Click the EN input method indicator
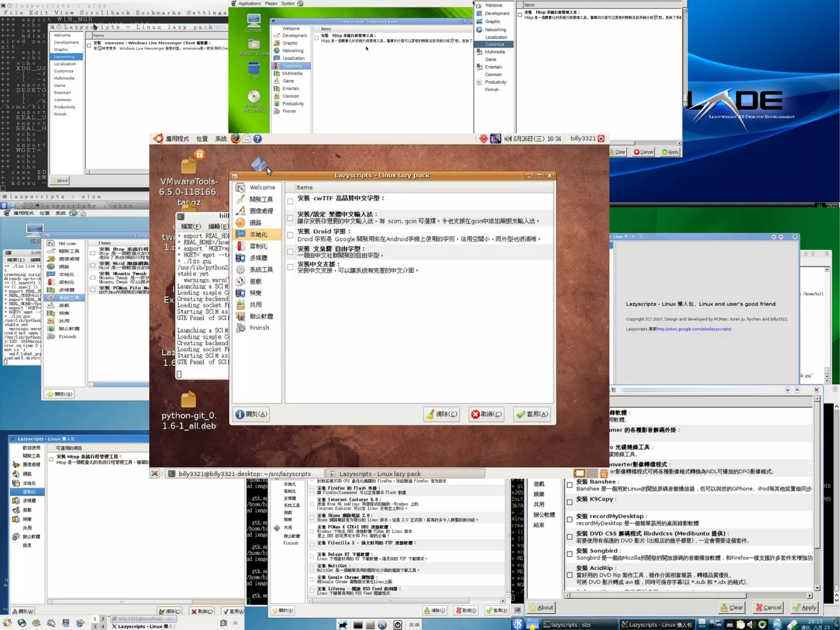 (x=495, y=139)
